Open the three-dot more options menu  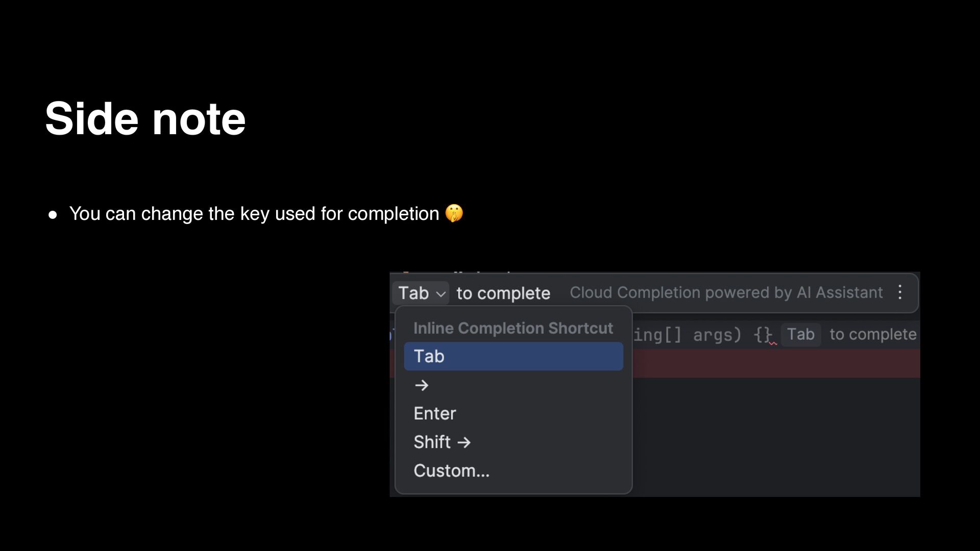900,292
